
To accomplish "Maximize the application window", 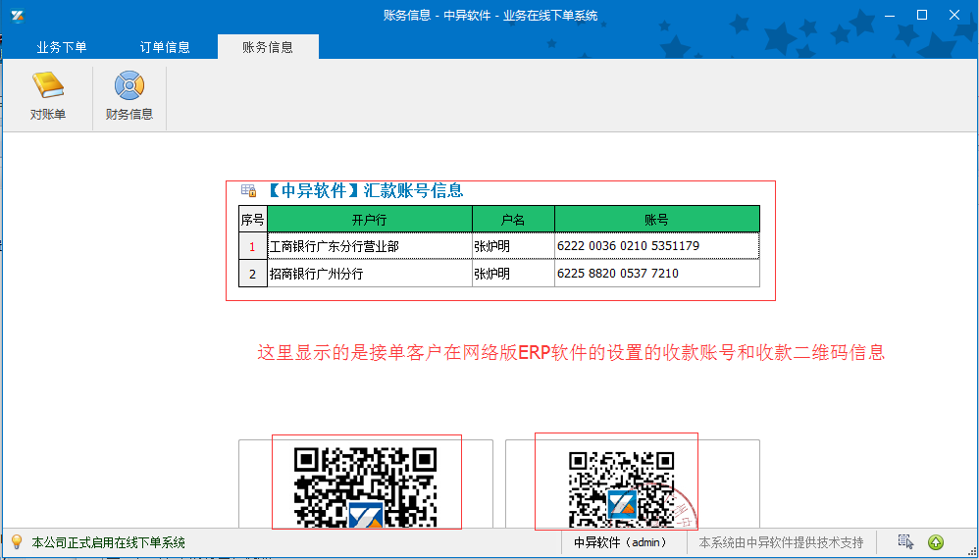I will (x=921, y=15).
